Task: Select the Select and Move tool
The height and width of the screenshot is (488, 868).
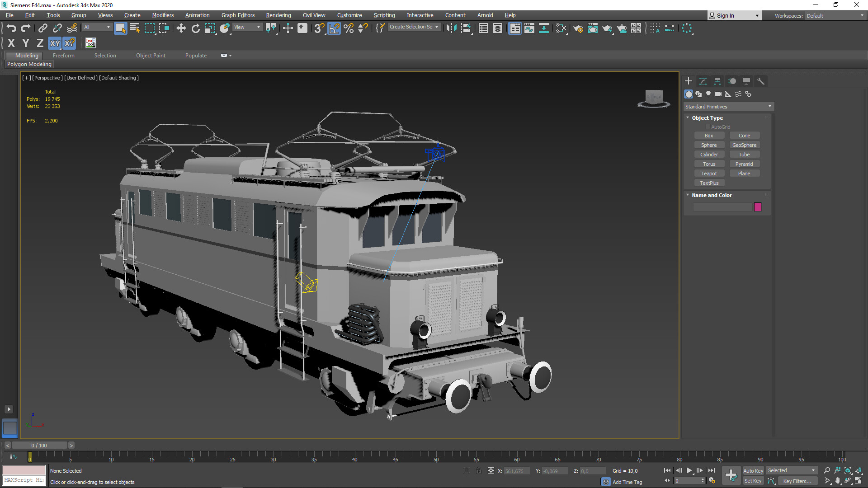Action: (181, 28)
